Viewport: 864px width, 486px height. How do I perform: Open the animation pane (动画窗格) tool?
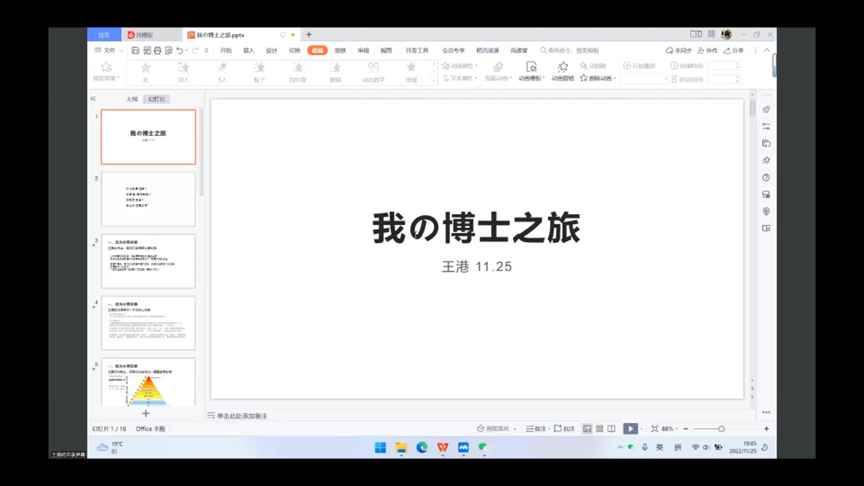[562, 70]
